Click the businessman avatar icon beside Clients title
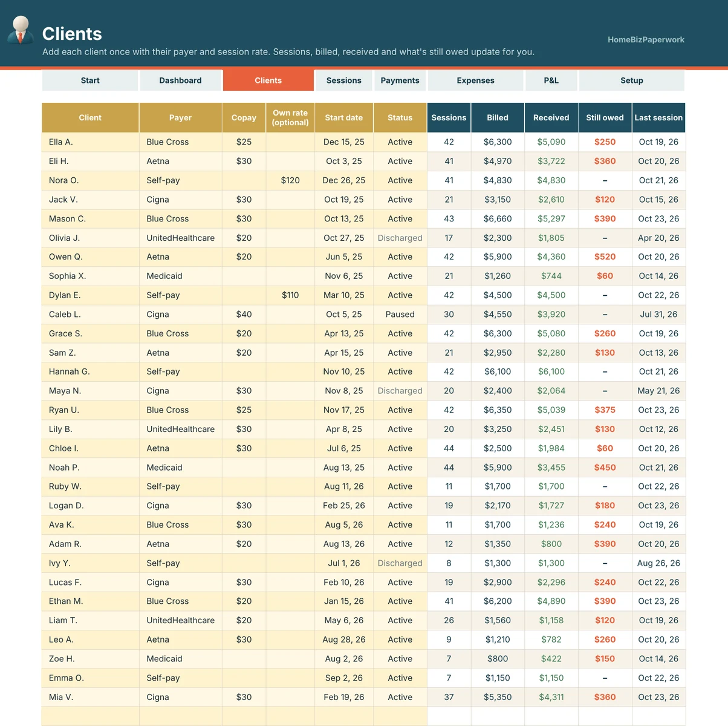This screenshot has height=726, width=728. click(21, 30)
